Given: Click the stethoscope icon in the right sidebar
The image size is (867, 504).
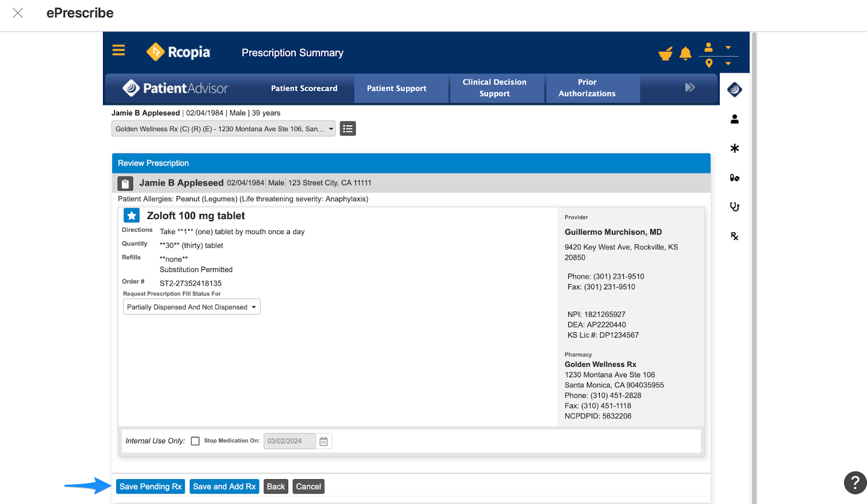Looking at the screenshot, I should (734, 206).
